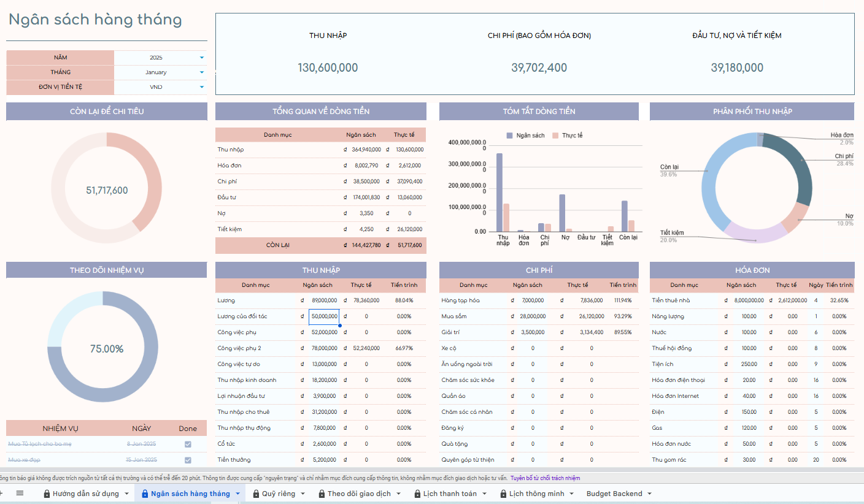Screen dimensions: 864x504
Task: Click the Thực tế legend marker in chart
Action: point(555,135)
